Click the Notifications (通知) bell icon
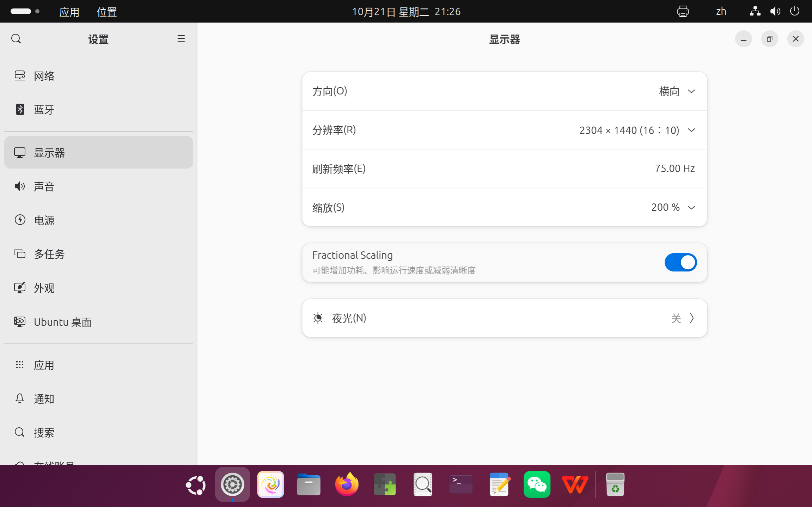The width and height of the screenshot is (812, 507). 20,398
